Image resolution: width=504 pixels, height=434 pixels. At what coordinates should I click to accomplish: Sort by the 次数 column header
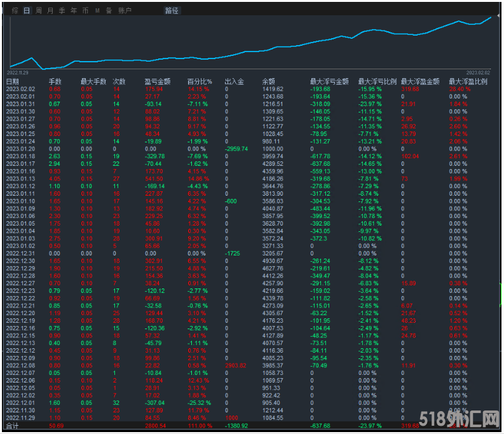pyautogui.click(x=119, y=82)
